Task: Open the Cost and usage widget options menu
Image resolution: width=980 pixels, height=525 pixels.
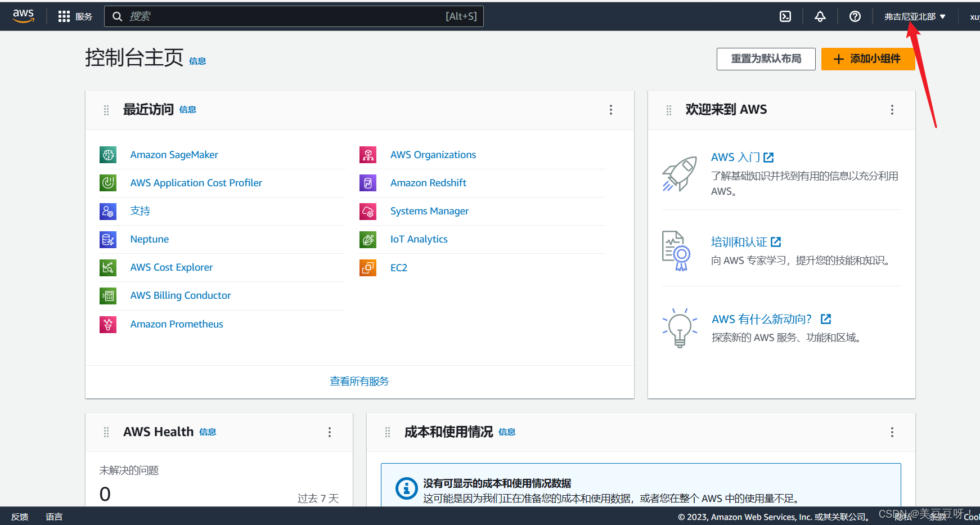Action: point(892,432)
